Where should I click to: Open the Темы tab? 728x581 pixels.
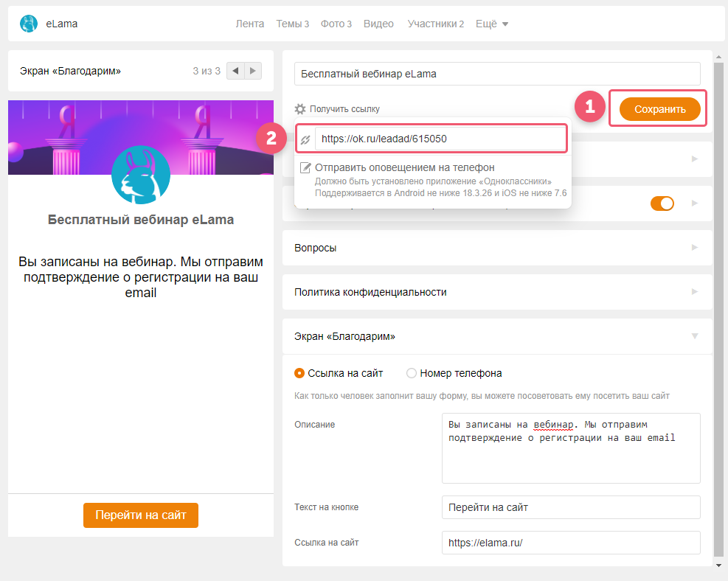pos(293,24)
